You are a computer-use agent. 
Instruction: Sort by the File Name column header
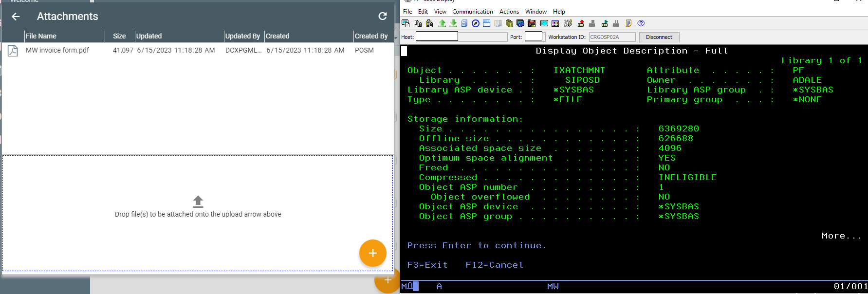tap(41, 36)
